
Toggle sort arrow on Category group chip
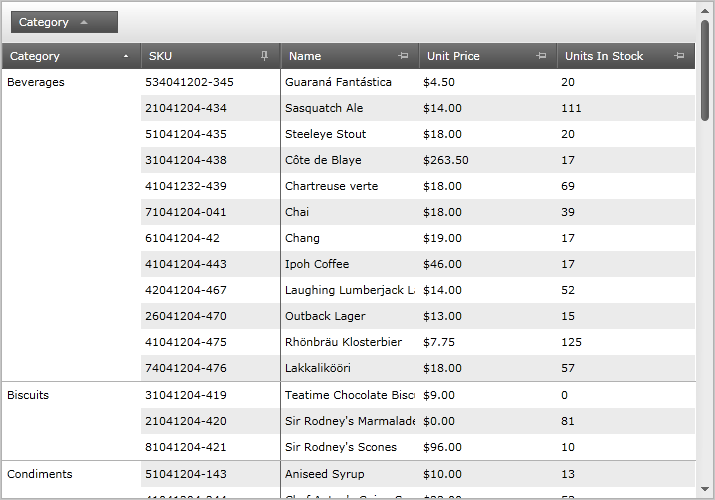84,22
